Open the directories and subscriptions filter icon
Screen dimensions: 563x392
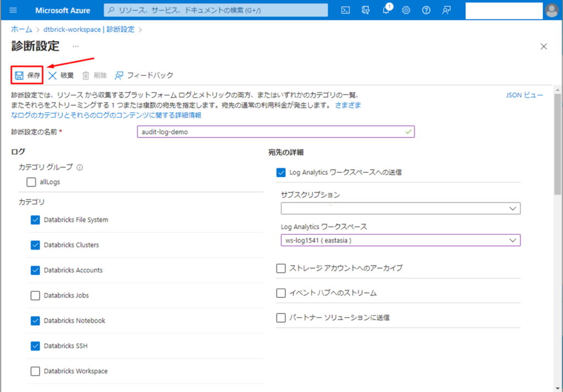tap(366, 10)
